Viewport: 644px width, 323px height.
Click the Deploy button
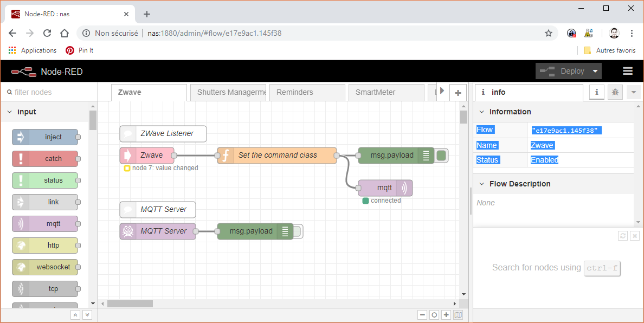562,72
